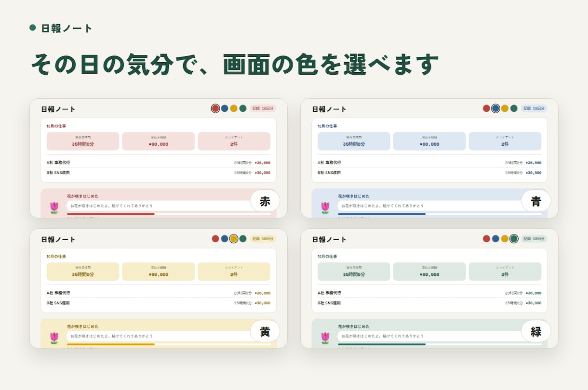The image size is (588, 390).
Task: Select the A社 事務代行 row in the green panel
Action: 429,293
